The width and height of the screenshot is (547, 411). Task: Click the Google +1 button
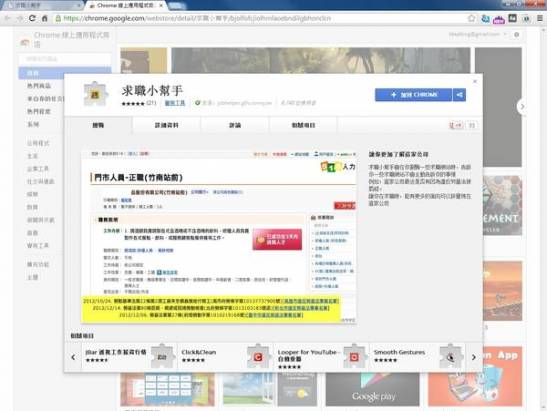(x=456, y=125)
